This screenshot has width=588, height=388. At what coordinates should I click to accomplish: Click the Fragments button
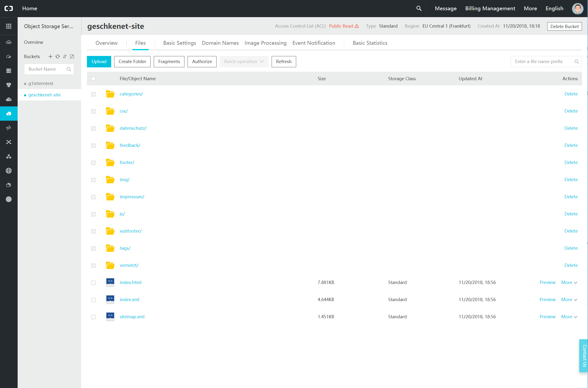pyautogui.click(x=169, y=62)
